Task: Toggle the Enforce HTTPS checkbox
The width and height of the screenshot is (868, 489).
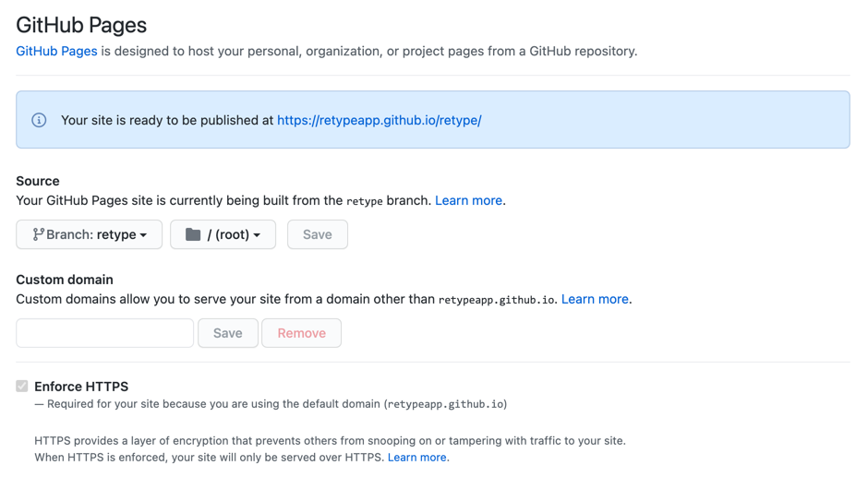Action: pyautogui.click(x=22, y=387)
